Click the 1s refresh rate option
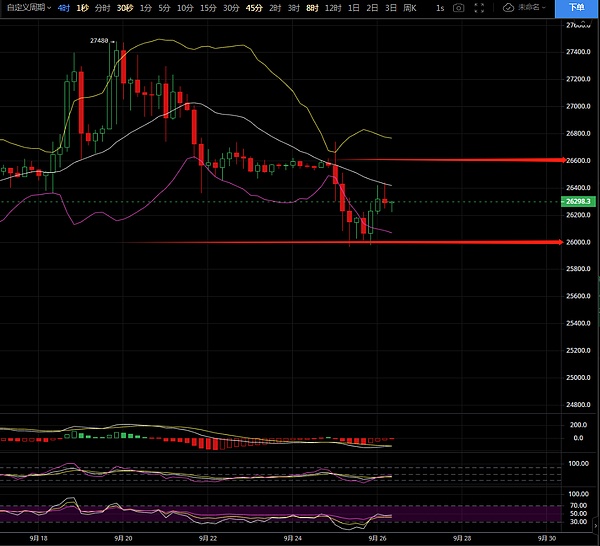Screen dimensions: 600x546 438,8
